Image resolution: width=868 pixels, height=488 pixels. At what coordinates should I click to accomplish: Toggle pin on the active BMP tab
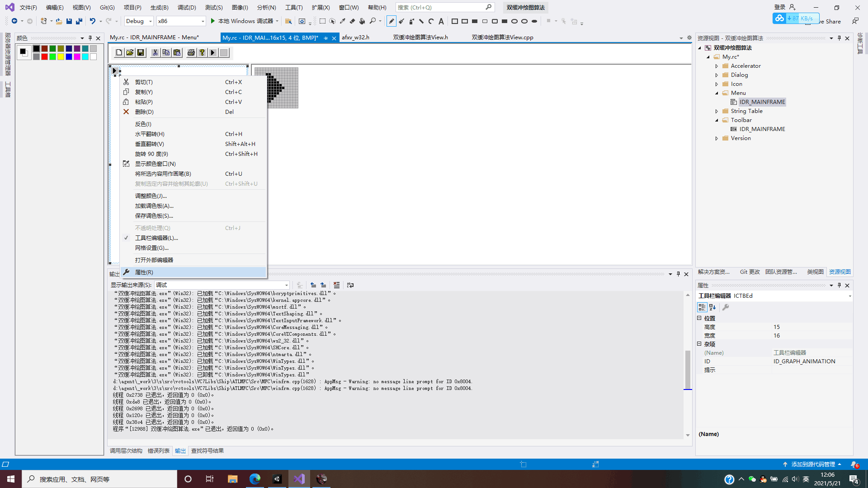click(325, 38)
